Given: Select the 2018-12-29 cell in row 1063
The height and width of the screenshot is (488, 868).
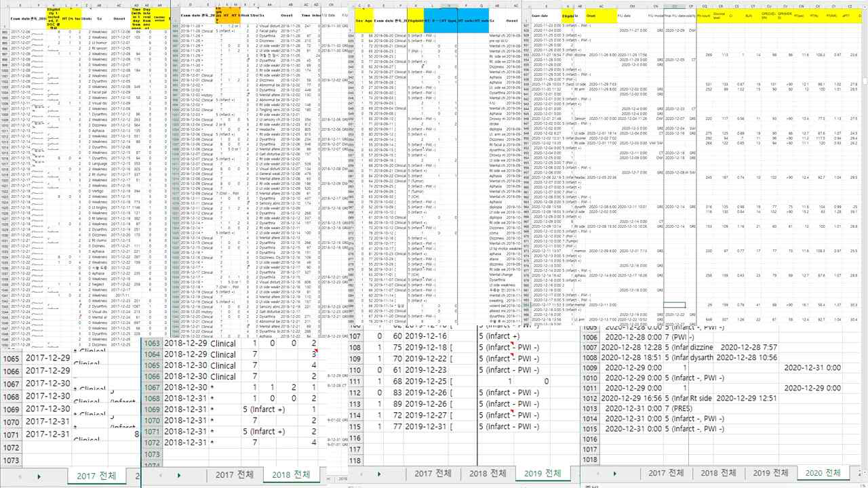Looking at the screenshot, I should 185,344.
